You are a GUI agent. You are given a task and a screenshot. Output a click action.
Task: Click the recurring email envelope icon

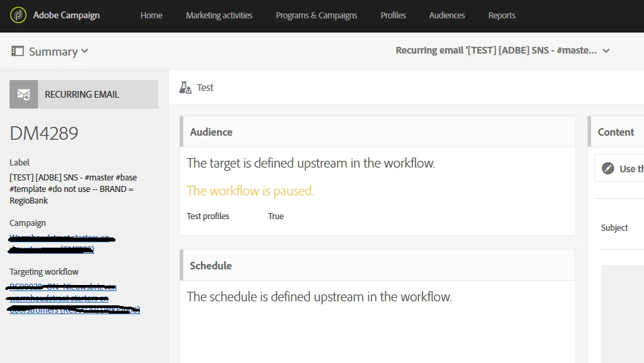tap(24, 94)
